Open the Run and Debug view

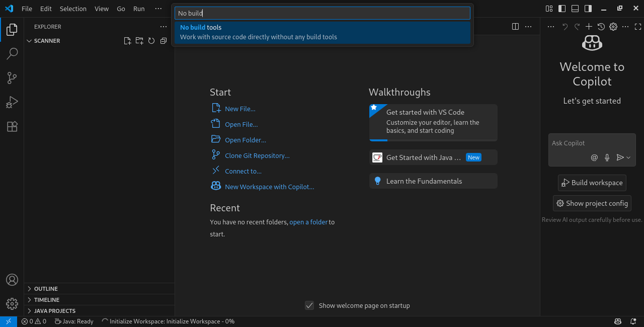point(12,102)
